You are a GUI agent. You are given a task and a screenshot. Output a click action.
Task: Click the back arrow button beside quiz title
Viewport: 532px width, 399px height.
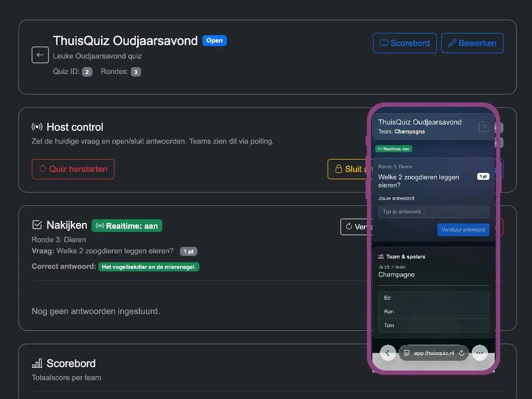click(x=40, y=55)
